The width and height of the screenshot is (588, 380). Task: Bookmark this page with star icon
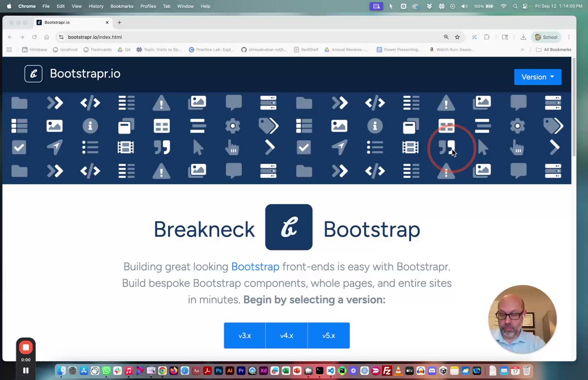click(457, 37)
